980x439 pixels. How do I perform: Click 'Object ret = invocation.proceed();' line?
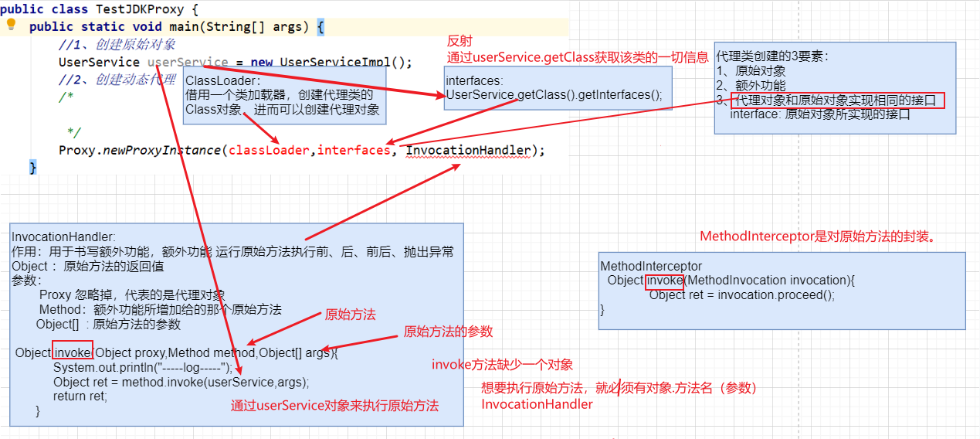click(x=742, y=294)
